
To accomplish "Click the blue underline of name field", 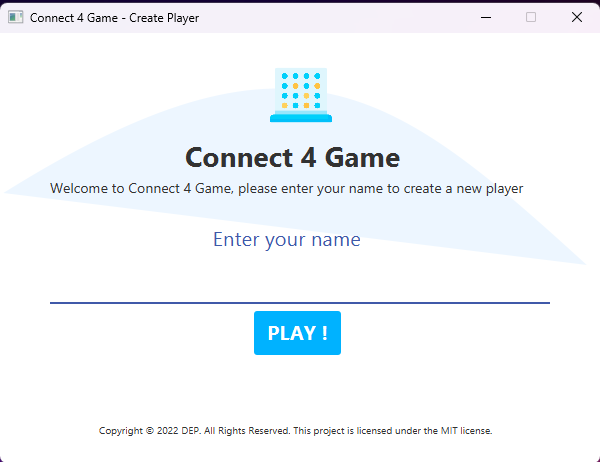I will coord(300,302).
